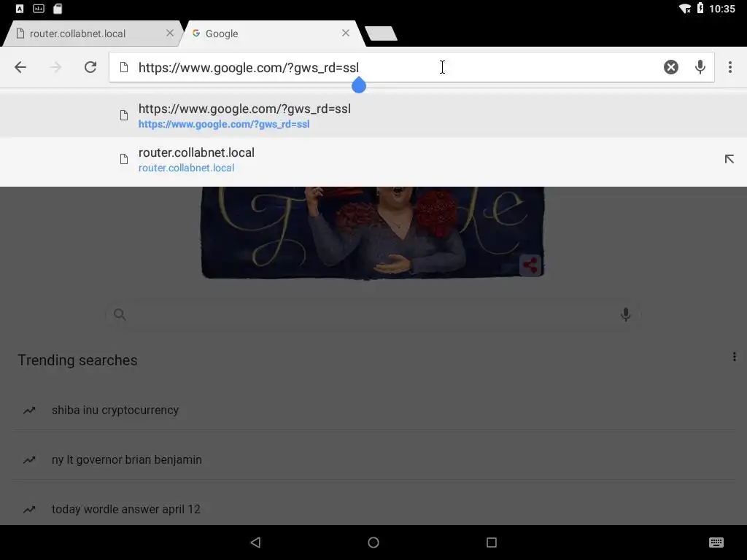The width and height of the screenshot is (747, 560).
Task: Open the SD card notification icon
Action: point(58,9)
